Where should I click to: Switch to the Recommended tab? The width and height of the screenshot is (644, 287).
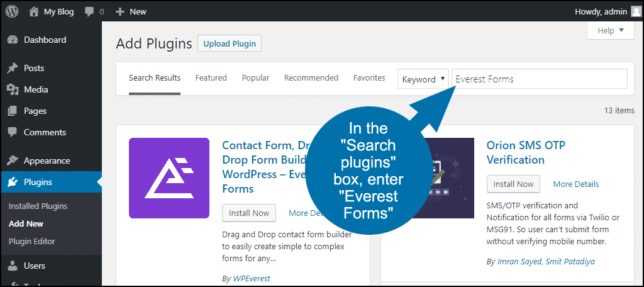click(x=311, y=77)
